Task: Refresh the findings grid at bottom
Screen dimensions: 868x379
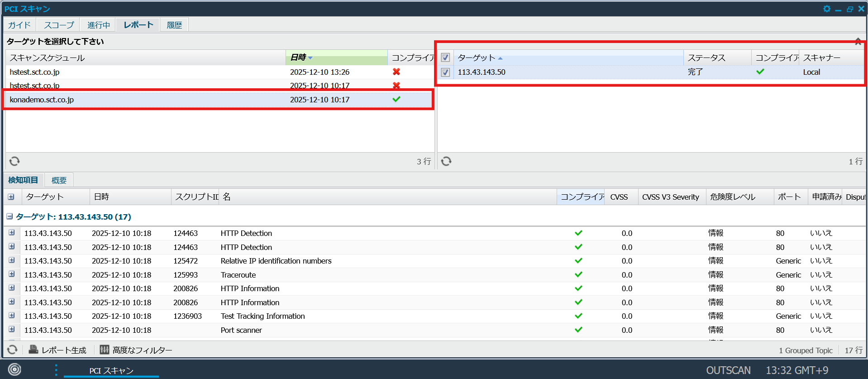Action: (x=12, y=350)
